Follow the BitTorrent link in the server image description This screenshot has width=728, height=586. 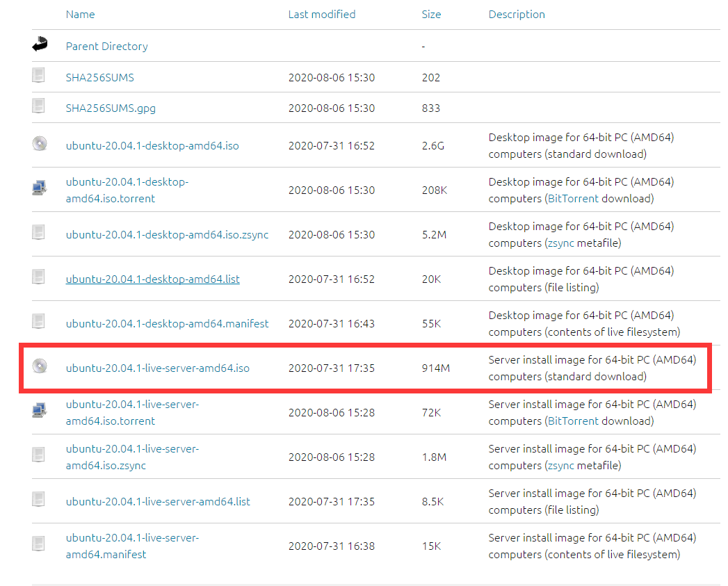click(574, 421)
